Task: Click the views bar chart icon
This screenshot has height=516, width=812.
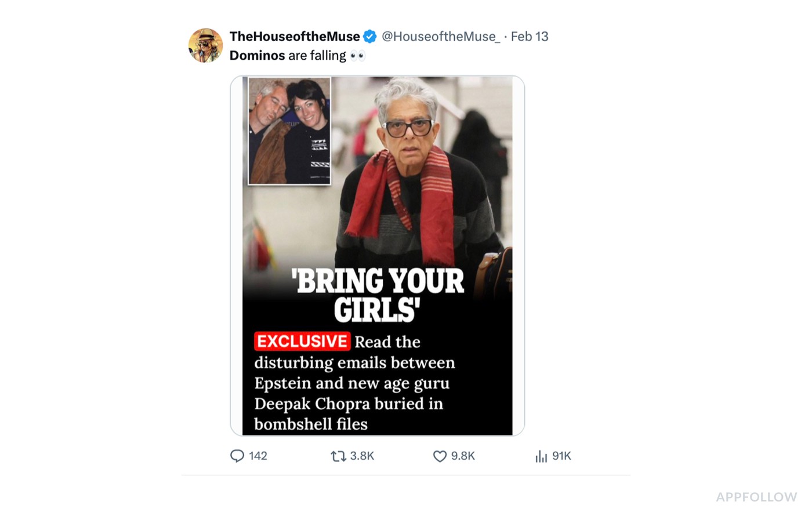Action: 541,456
